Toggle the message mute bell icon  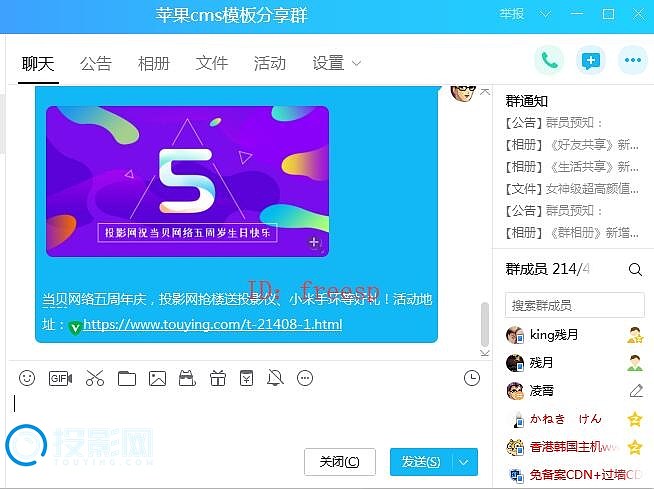pos(275,378)
